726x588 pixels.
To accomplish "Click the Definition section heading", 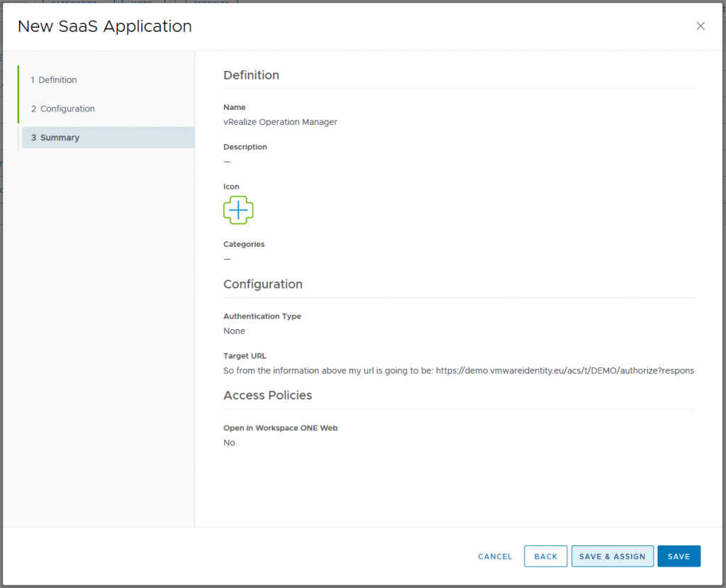I will click(x=252, y=75).
